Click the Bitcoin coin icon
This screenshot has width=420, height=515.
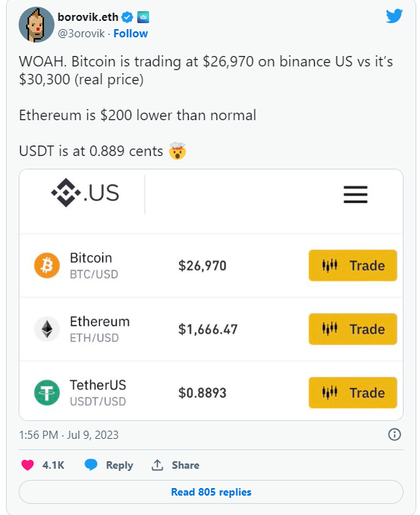tap(47, 266)
